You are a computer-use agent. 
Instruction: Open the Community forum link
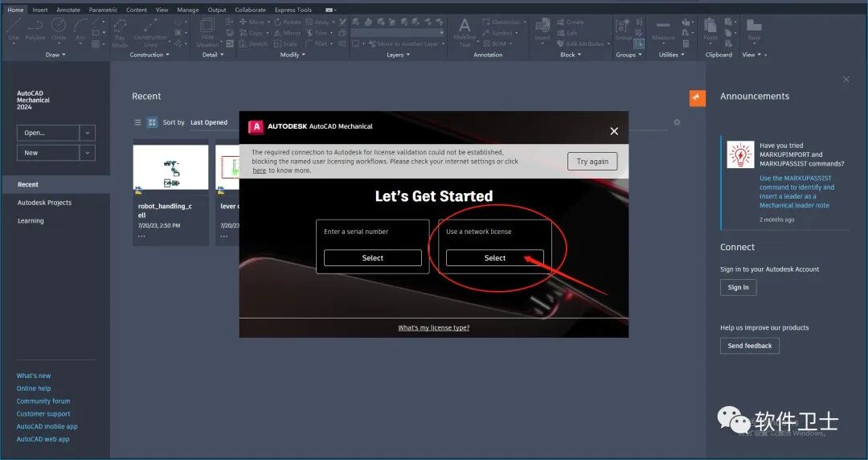click(x=43, y=401)
